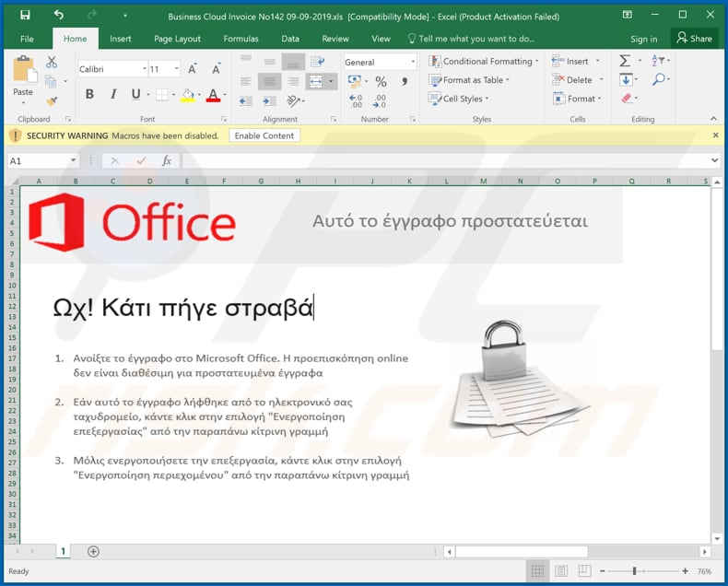
Task: Toggle Align Right
Action: tap(293, 82)
